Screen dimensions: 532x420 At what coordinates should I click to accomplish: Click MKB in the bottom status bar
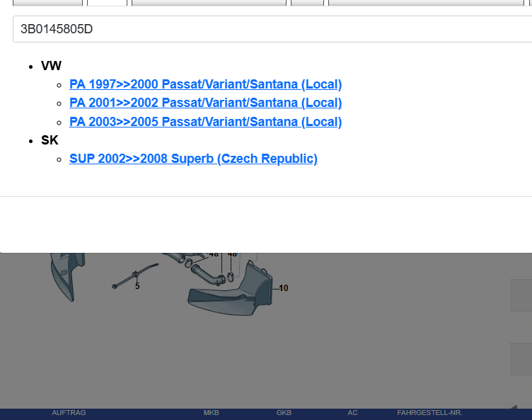[211, 413]
